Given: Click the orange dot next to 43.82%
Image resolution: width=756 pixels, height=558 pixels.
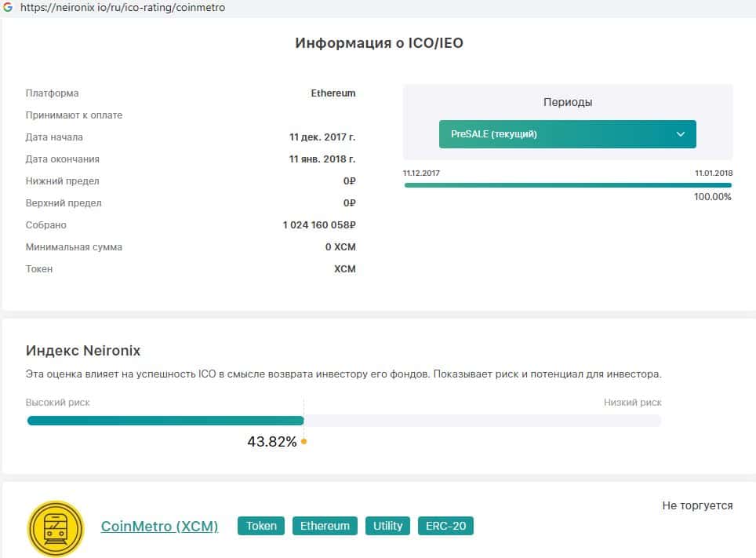Looking at the screenshot, I should tap(303, 441).
